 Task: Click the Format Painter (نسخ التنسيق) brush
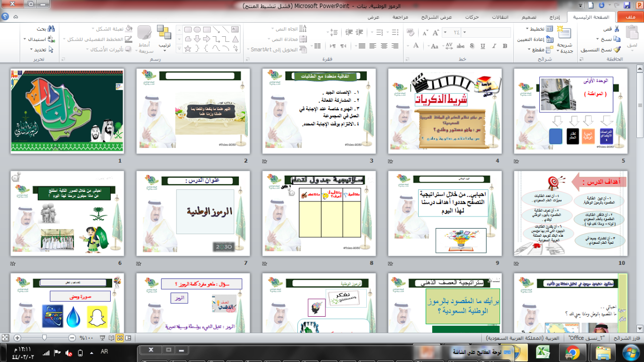(617, 49)
